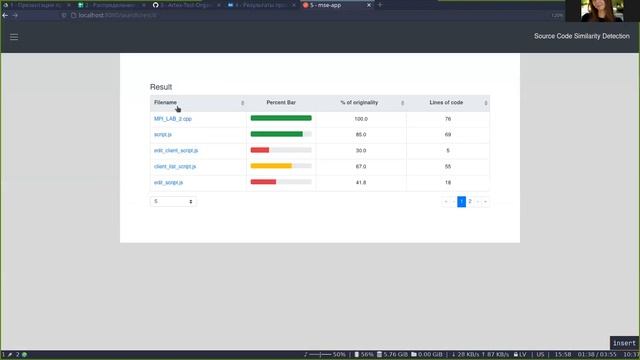Open the MPI_LAB_2.cpp file link
Screen dimensions: 640x360
173,119
